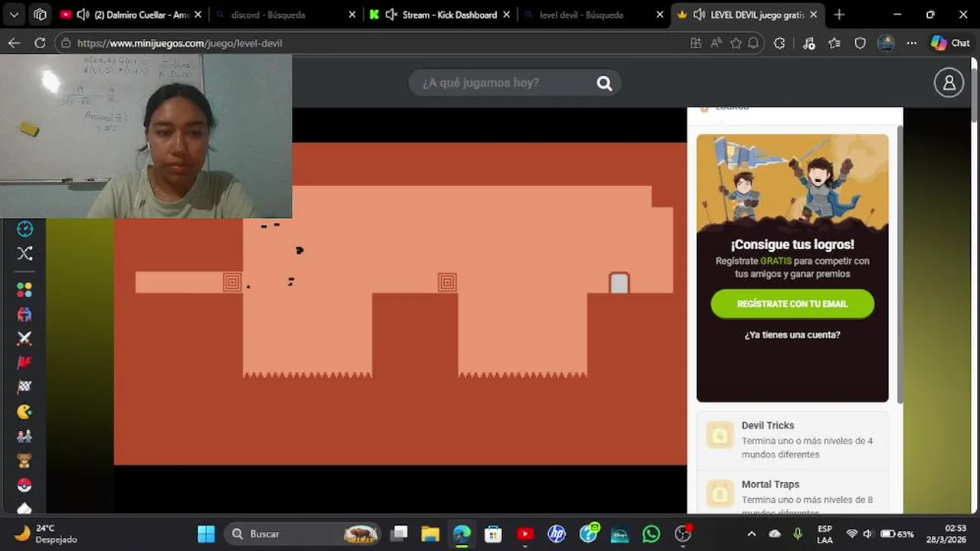This screenshot has height=551, width=980.
Task: Click the gray exit door in the game
Action: click(x=619, y=283)
